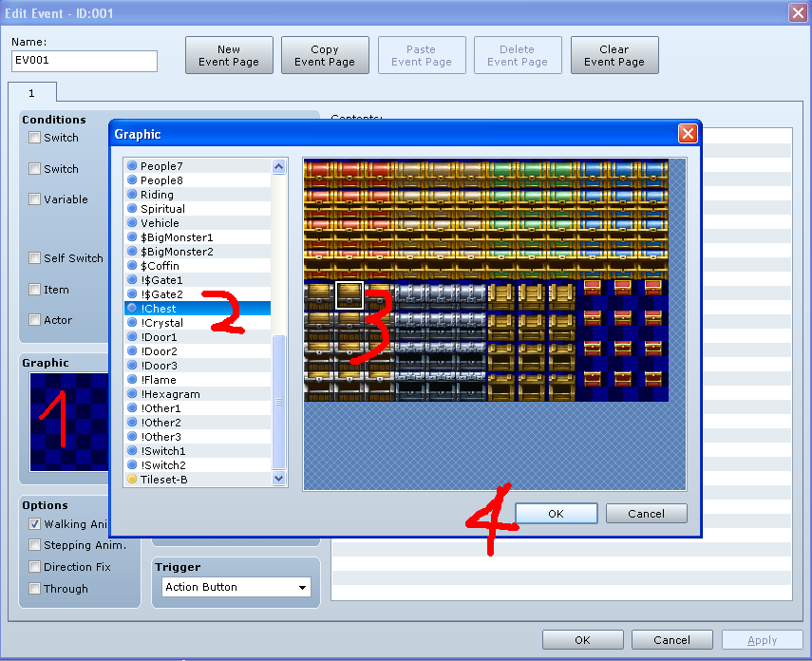Select the !$Gate2 icon

tap(132, 293)
